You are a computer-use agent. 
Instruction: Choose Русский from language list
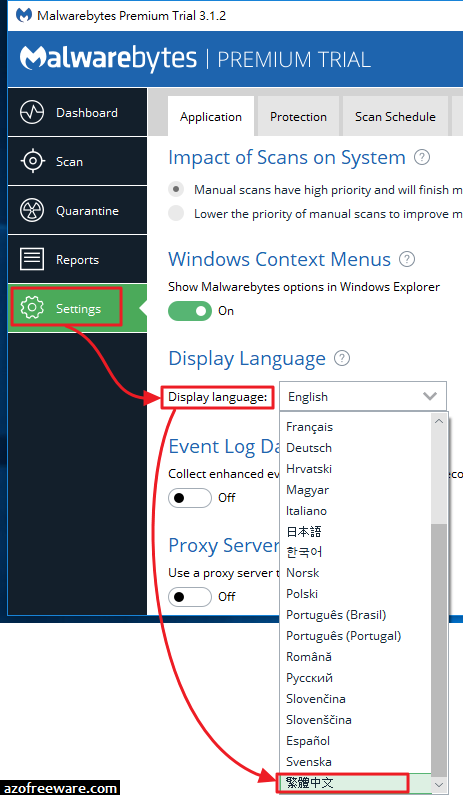pos(355,678)
